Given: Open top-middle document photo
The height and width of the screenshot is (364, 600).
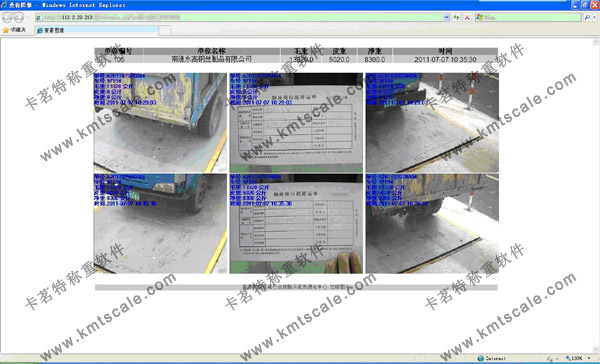Looking at the screenshot, I should click(296, 122).
